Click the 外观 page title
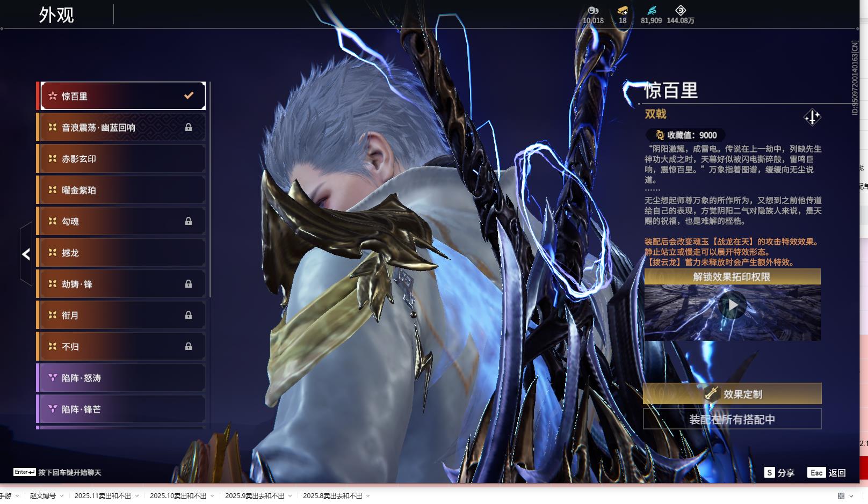This screenshot has width=868, height=504. pyautogui.click(x=56, y=14)
